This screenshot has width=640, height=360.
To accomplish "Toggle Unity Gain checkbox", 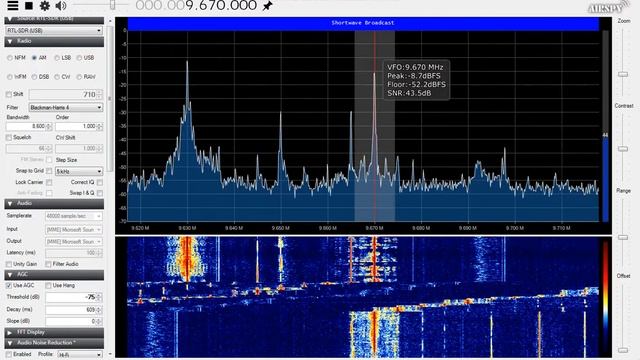I will click(9, 264).
